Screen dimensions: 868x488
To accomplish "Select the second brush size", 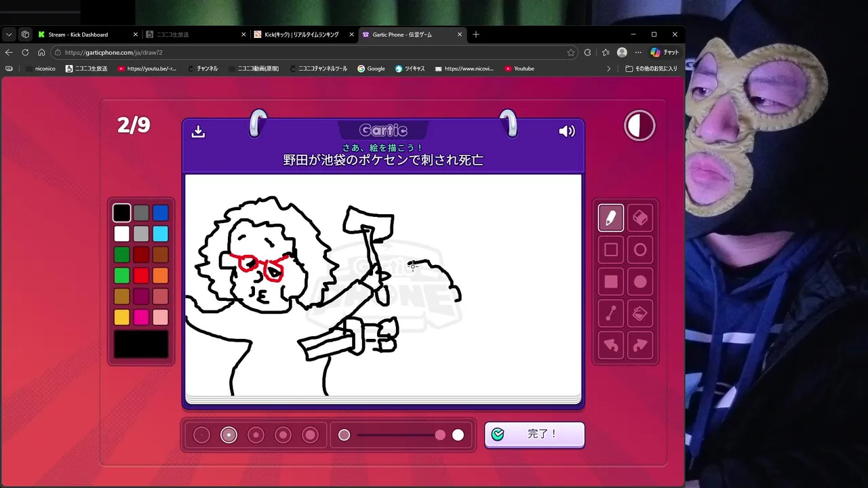I will point(229,435).
